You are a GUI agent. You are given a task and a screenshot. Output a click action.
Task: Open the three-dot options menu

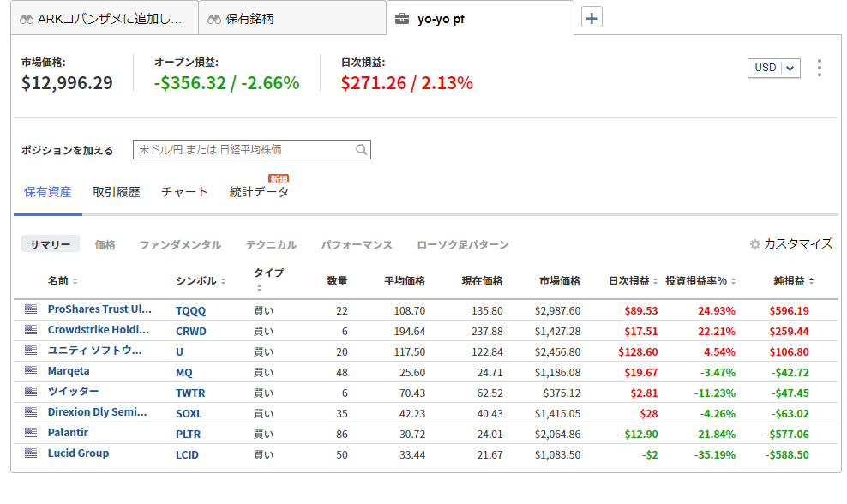820,68
